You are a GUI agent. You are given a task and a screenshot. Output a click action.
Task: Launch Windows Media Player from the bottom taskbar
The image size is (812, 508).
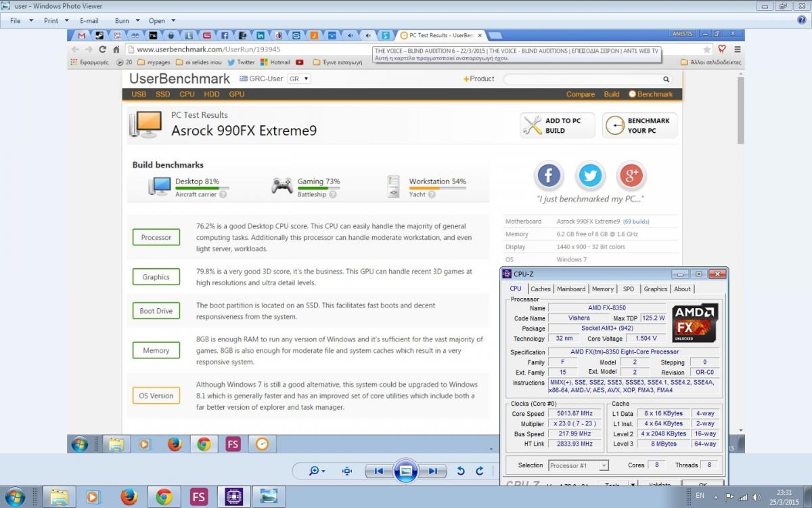coord(93,497)
